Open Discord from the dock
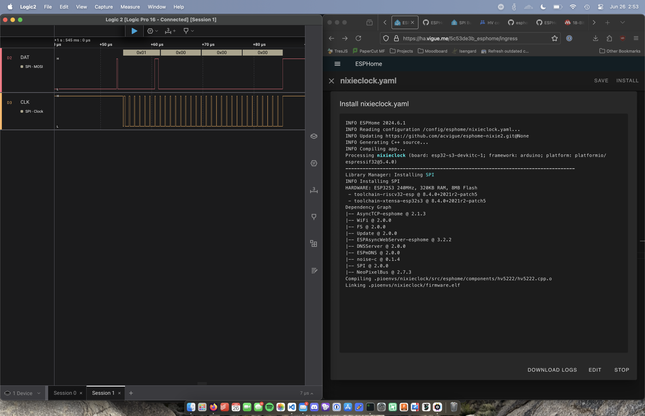 point(314,407)
